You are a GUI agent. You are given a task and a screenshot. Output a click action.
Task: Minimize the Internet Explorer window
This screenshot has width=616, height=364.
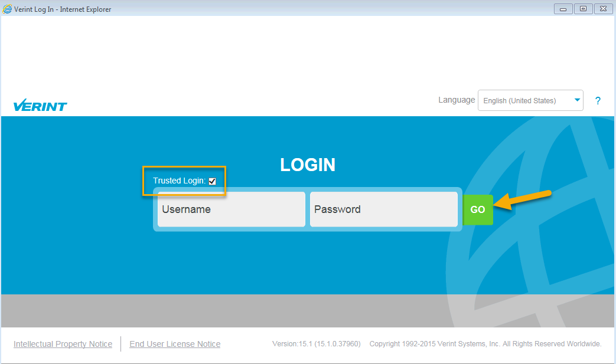[563, 9]
